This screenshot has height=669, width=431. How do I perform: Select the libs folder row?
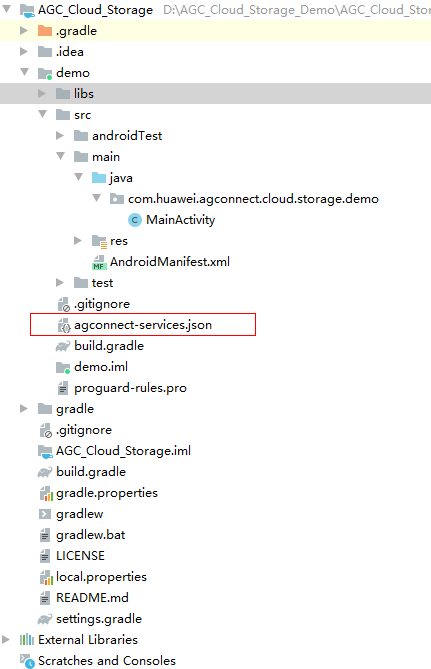point(216,93)
